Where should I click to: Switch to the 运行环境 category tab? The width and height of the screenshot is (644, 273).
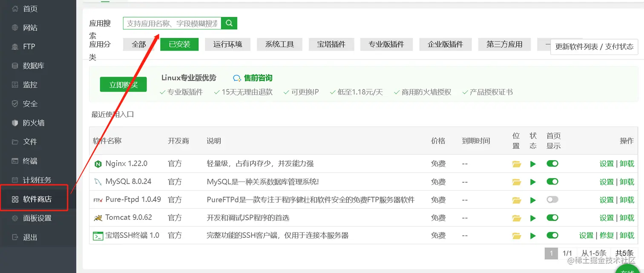point(227,44)
